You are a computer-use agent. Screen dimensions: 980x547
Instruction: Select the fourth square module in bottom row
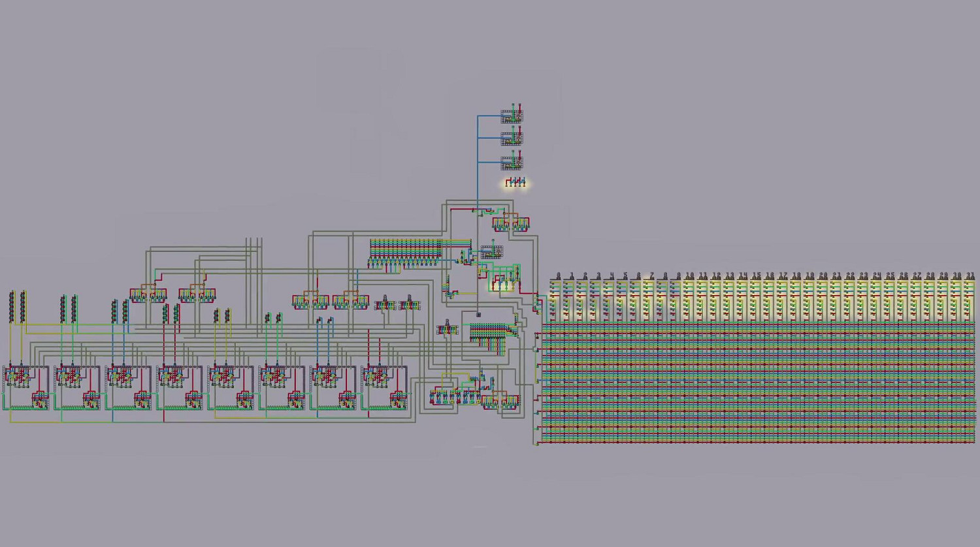click(x=180, y=388)
